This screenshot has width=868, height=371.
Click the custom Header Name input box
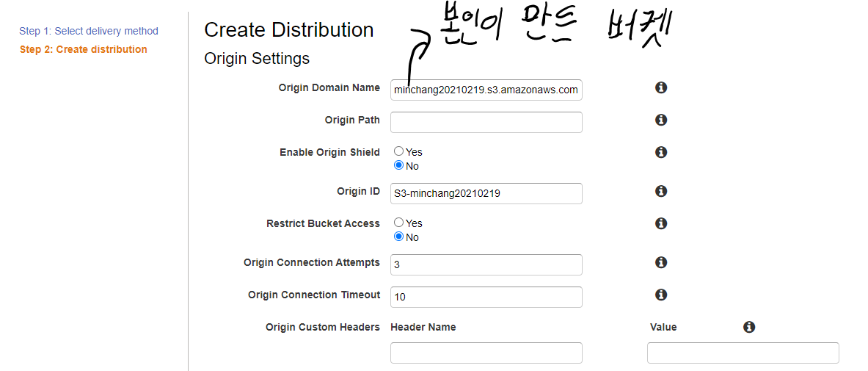tap(486, 353)
